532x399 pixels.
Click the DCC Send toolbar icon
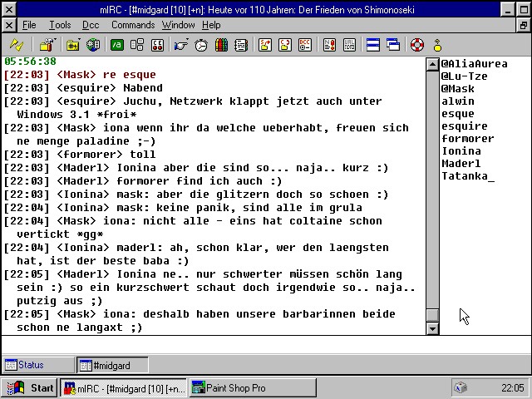click(265, 45)
